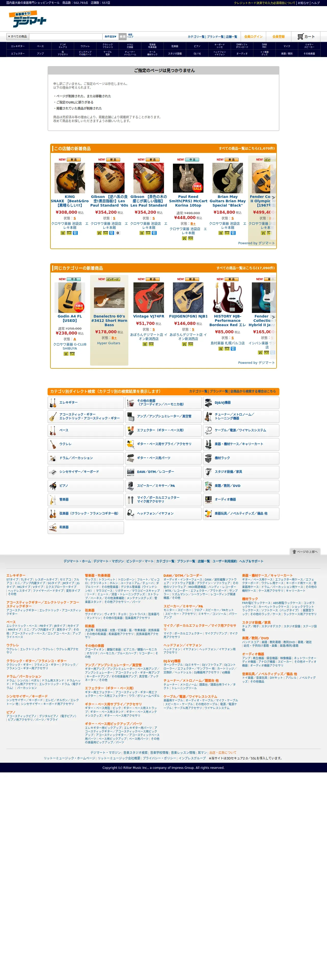
Task: Open 機材ラック category button
Action: (x=241, y=458)
